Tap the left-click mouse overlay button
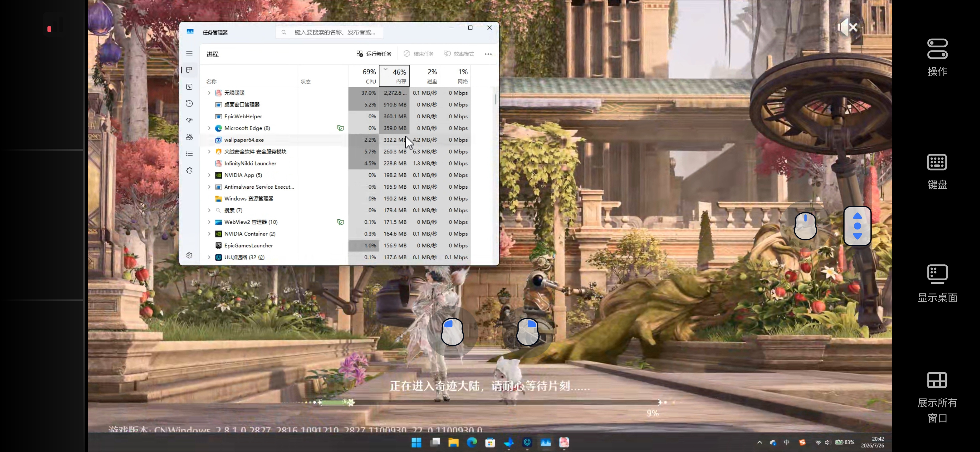Image resolution: width=980 pixels, height=452 pixels. coord(452,331)
